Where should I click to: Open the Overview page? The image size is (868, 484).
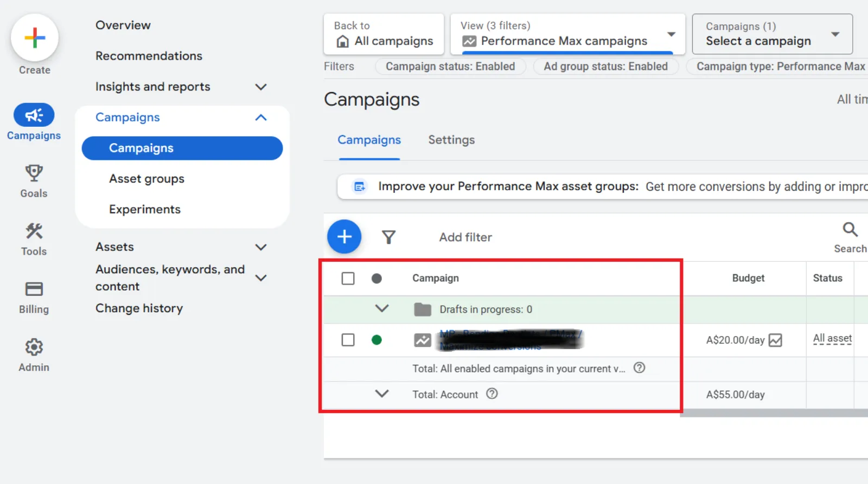tap(123, 25)
